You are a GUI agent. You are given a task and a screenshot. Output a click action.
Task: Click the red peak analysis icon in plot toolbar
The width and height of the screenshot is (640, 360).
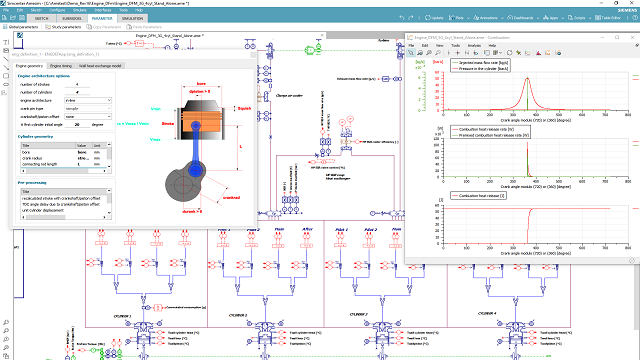pos(538,53)
